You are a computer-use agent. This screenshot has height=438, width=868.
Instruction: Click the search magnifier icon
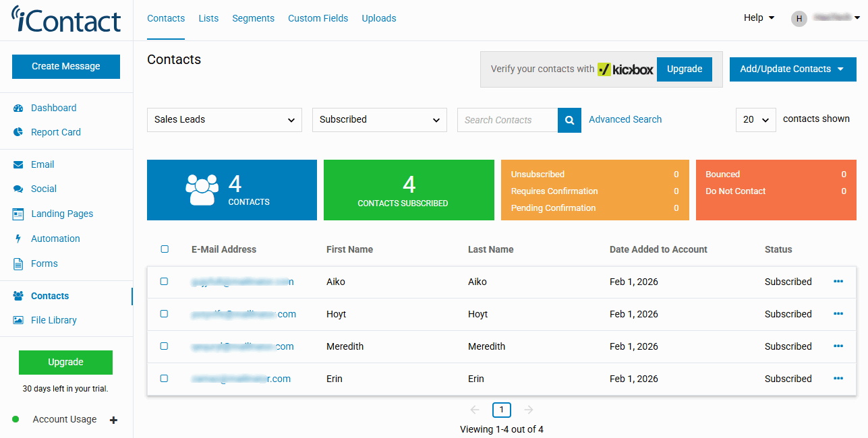point(569,119)
